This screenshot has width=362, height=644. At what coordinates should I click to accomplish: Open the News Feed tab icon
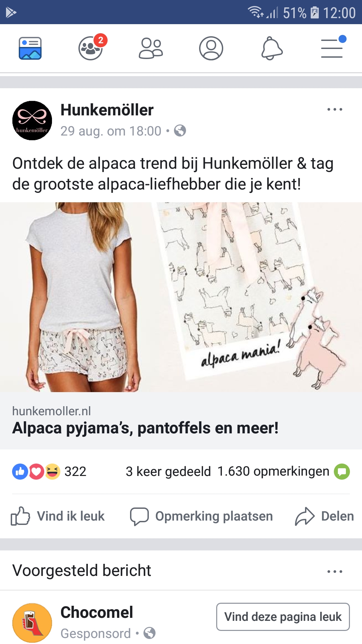pyautogui.click(x=30, y=48)
